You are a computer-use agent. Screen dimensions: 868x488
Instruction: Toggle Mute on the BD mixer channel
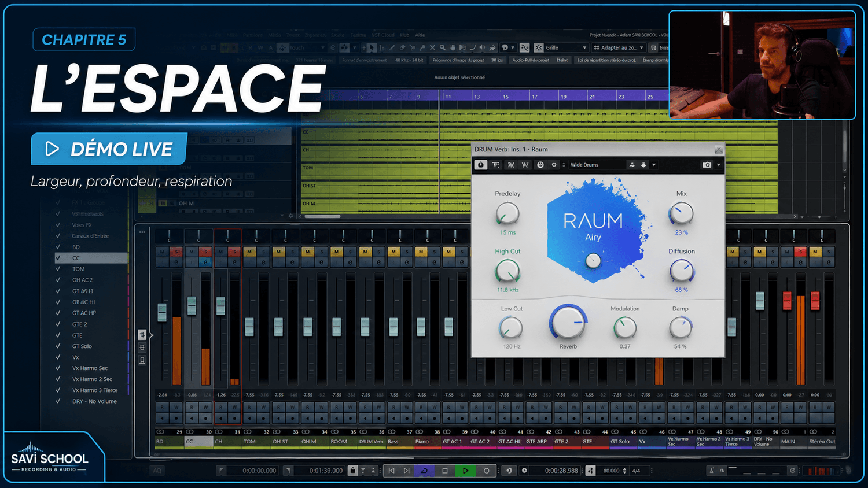162,252
